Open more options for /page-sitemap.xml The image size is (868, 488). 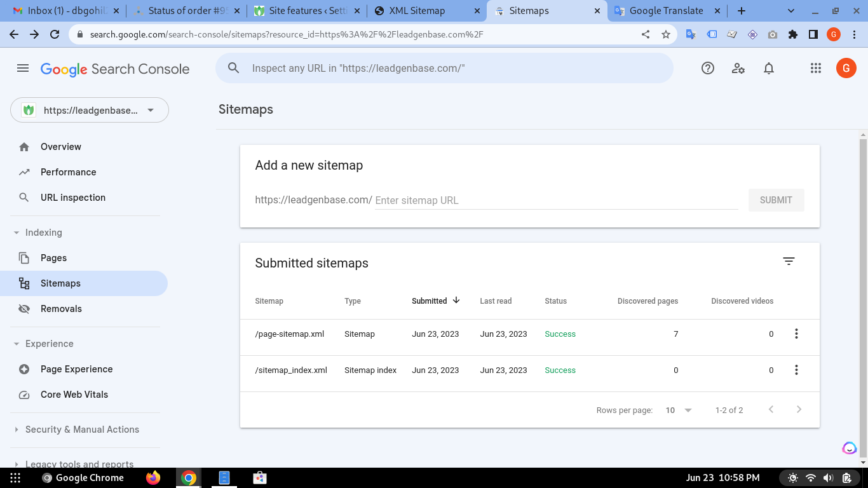coord(796,334)
